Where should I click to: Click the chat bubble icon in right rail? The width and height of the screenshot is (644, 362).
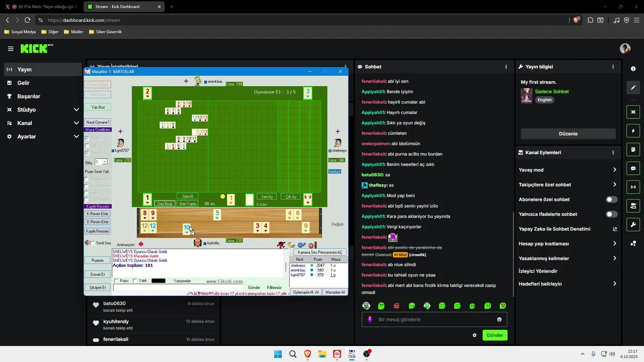633,168
